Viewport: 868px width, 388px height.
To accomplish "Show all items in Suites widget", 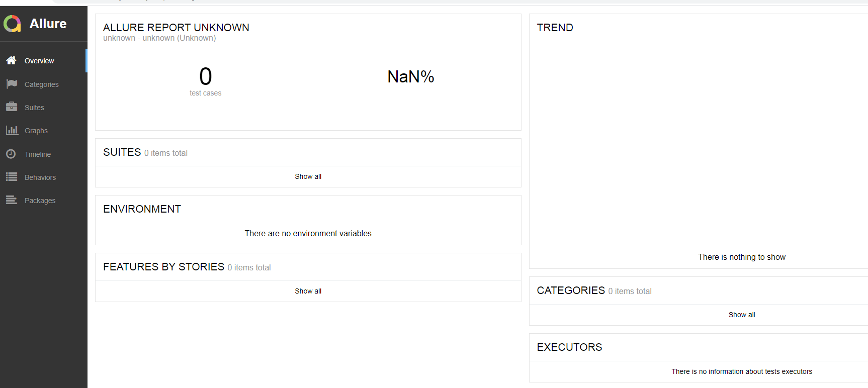I will 308,176.
